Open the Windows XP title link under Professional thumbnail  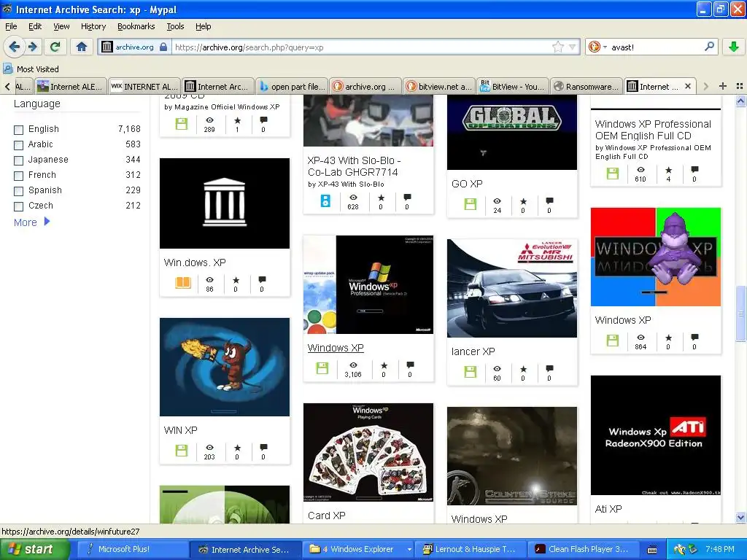pos(336,348)
